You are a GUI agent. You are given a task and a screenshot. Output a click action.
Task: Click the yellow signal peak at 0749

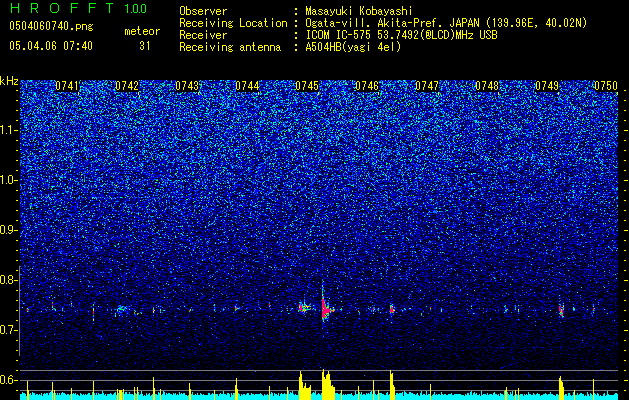(x=561, y=388)
